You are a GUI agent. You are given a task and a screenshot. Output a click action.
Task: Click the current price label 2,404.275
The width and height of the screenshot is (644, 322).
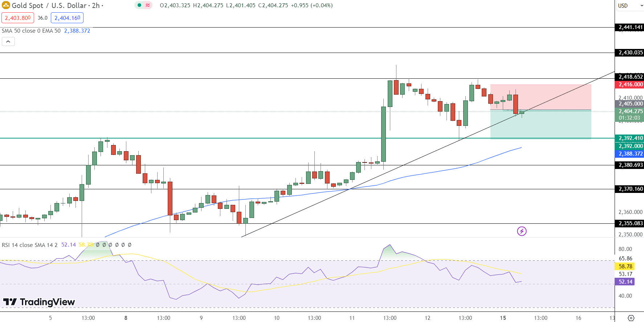pyautogui.click(x=630, y=111)
